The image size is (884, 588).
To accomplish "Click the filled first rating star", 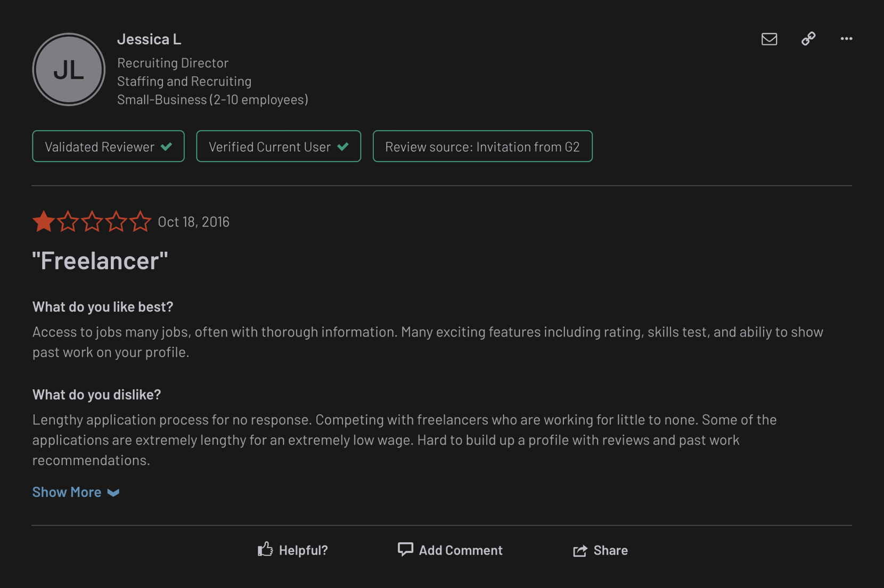I will 44,221.
